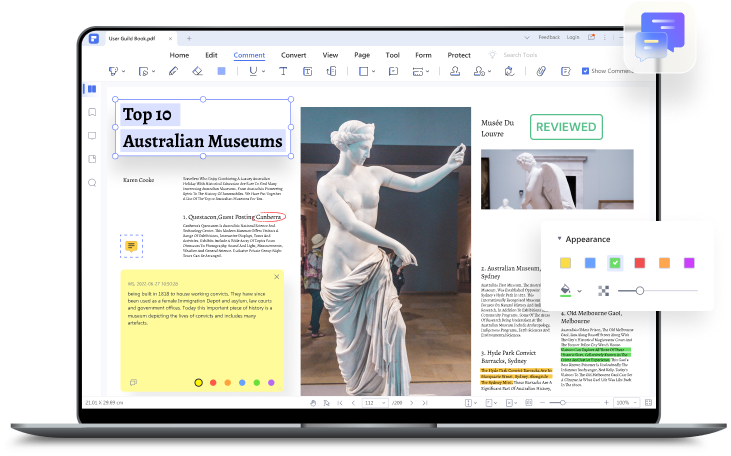This screenshot has height=456, width=731.
Task: Click the zoom slider in status bar
Action: click(x=573, y=403)
